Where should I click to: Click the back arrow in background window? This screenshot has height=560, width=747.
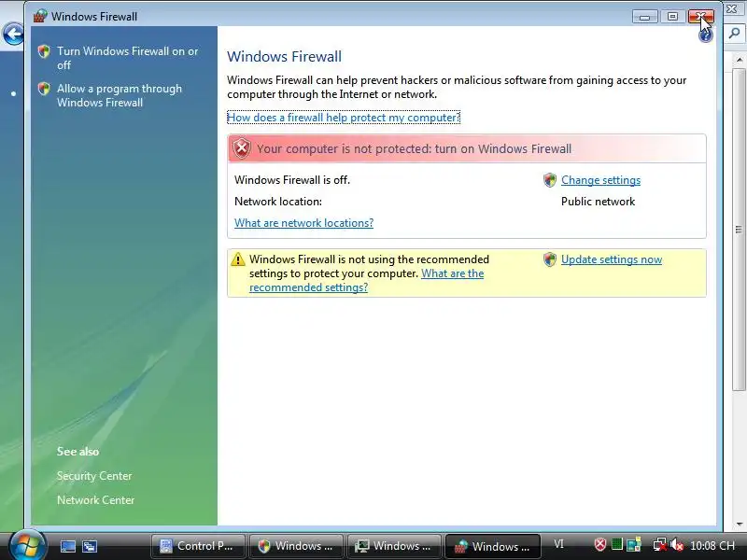13,35
